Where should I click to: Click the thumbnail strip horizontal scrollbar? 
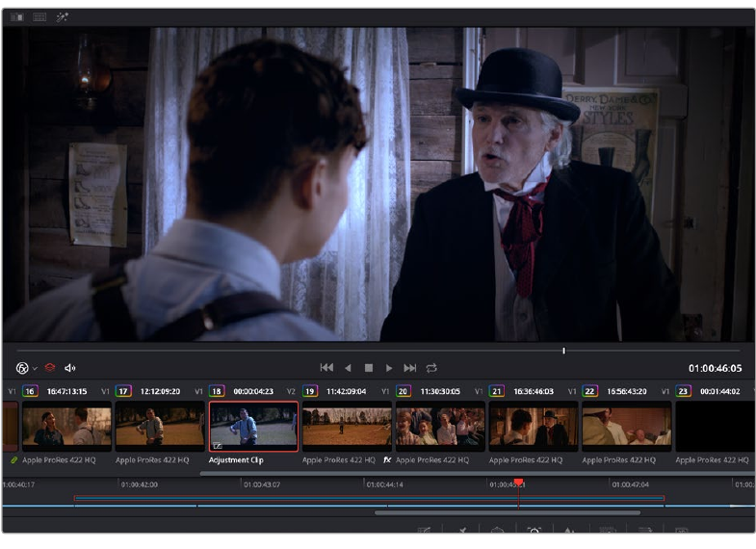(478, 473)
